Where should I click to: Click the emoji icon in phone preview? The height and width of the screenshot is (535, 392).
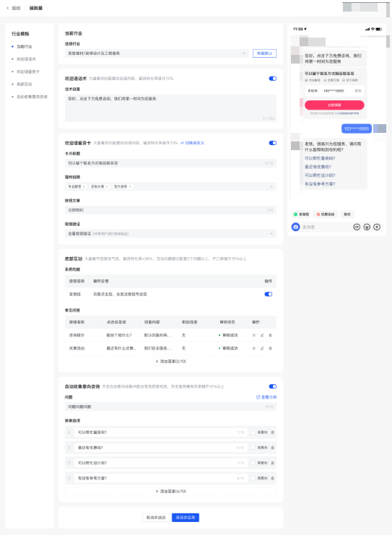point(367,227)
